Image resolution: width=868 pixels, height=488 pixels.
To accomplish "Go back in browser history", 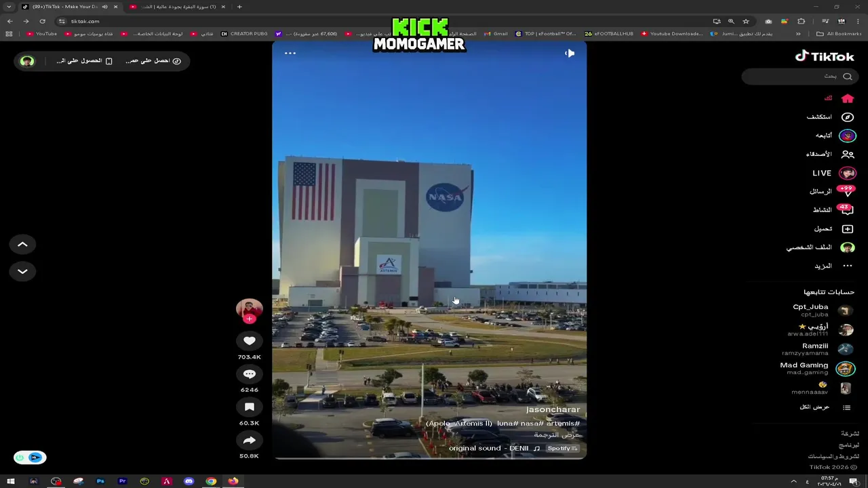I will pos(9,21).
